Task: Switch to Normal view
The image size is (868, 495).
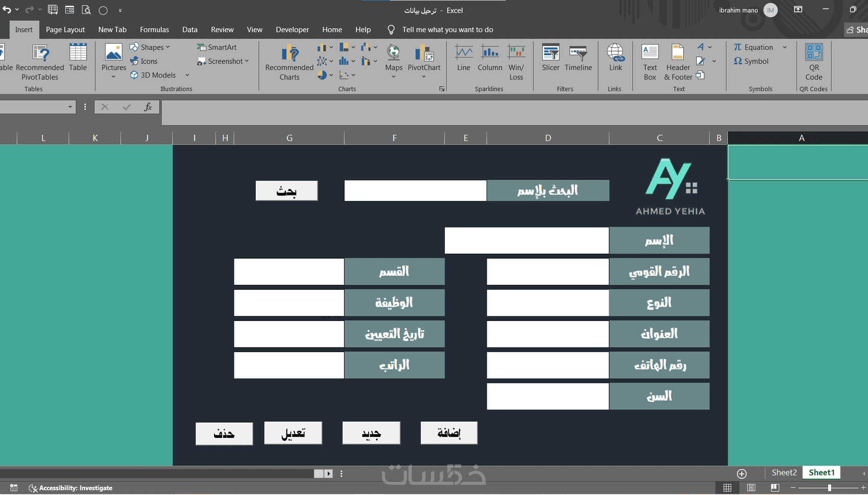Action: click(x=727, y=488)
